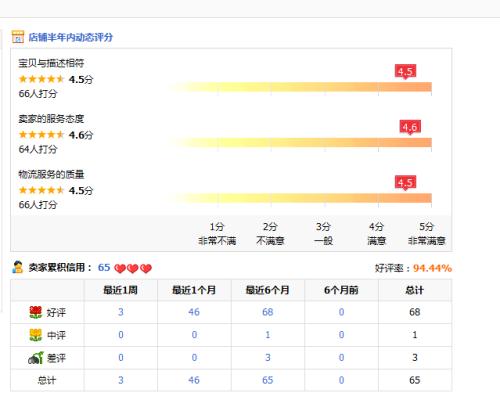Click the stars for 卖家的服务态度
This screenshot has width=500, height=400.
pos(41,135)
